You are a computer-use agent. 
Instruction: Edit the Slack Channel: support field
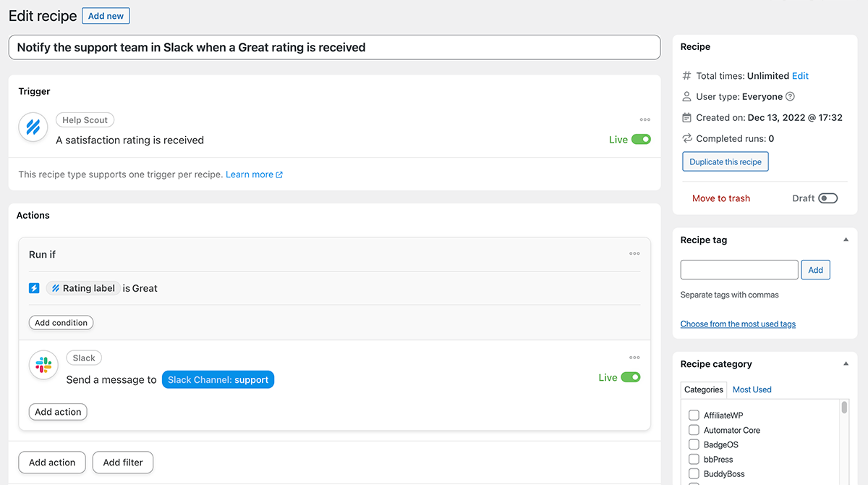(x=218, y=379)
